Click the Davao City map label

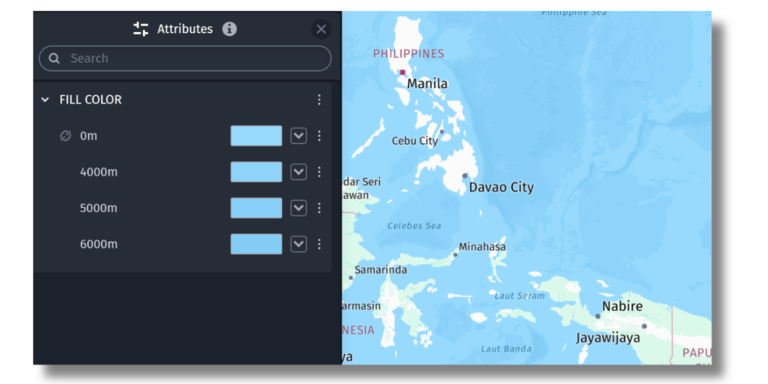501,187
